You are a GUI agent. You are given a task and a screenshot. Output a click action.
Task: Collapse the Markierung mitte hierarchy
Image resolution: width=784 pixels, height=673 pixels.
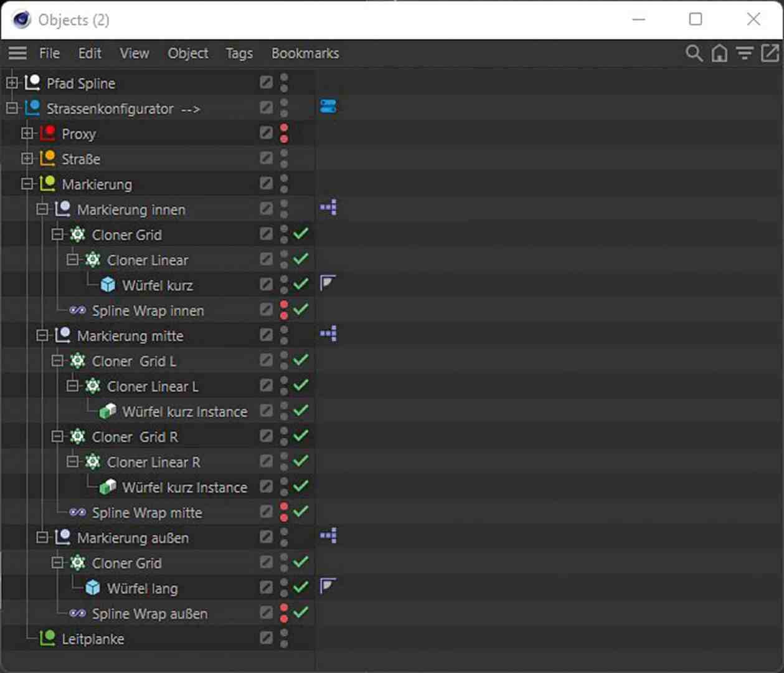(43, 335)
